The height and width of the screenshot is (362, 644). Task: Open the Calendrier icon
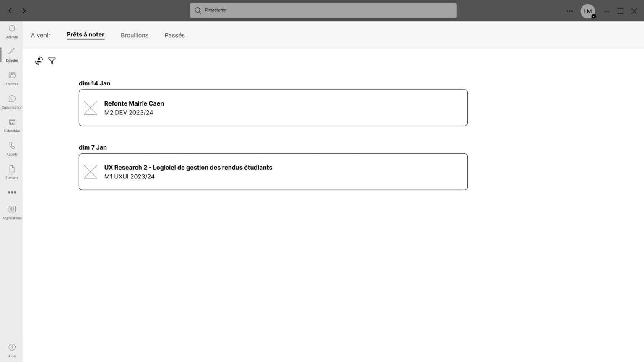click(x=12, y=122)
